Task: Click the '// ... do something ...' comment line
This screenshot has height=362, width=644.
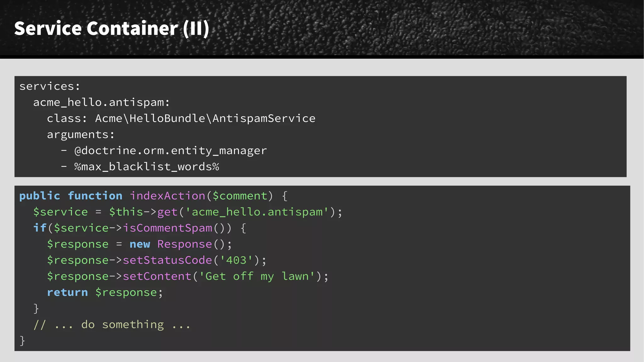Action: pyautogui.click(x=112, y=325)
